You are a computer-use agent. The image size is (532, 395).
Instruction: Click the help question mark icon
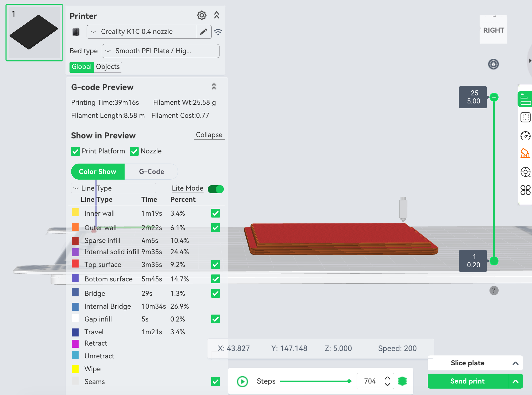coord(494,291)
